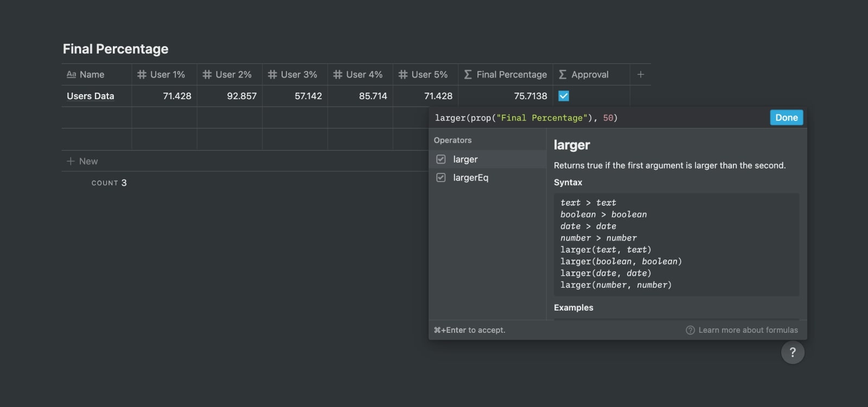868x407 pixels.
Task: Open the User 2% column header menu
Action: click(229, 74)
